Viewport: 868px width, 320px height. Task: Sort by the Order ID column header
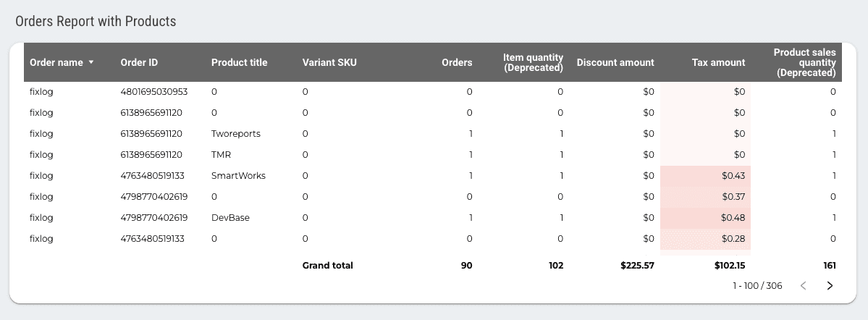pyautogui.click(x=139, y=62)
